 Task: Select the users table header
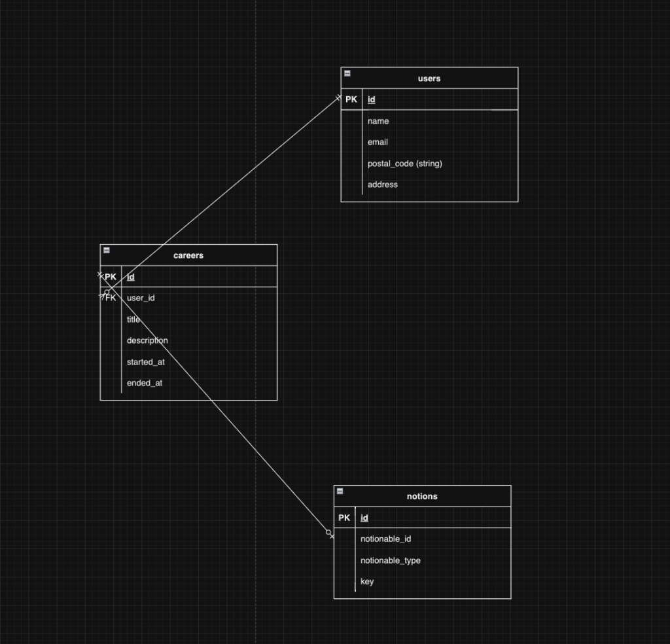[429, 78]
